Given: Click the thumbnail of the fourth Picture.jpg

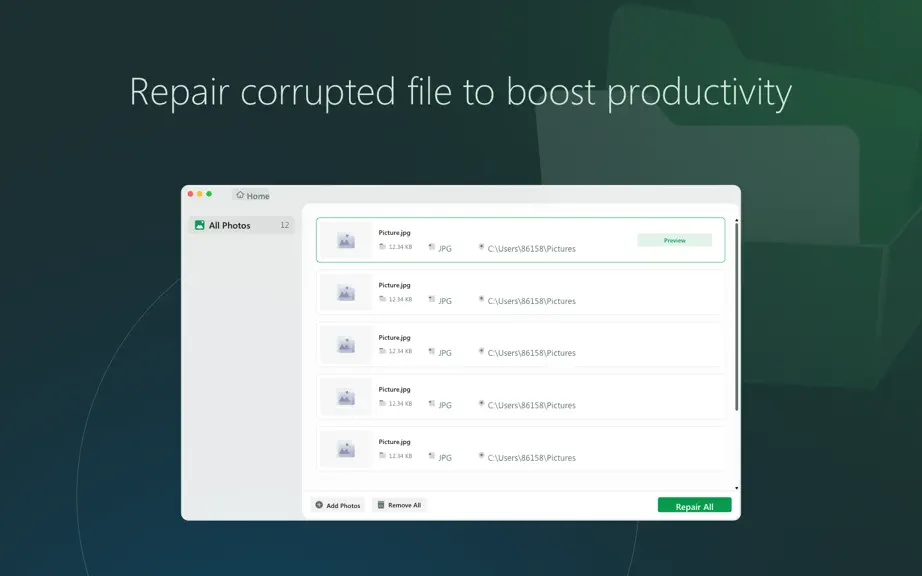Looking at the screenshot, I should click(x=346, y=397).
